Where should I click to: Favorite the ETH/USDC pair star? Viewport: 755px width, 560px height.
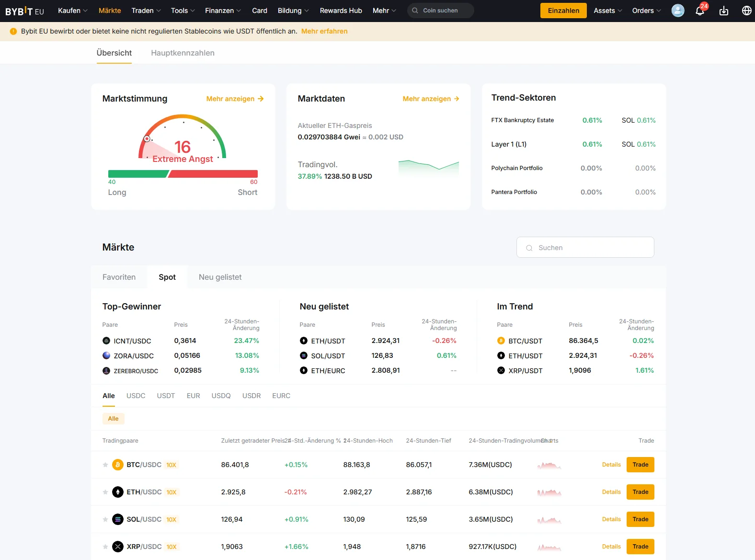click(105, 492)
